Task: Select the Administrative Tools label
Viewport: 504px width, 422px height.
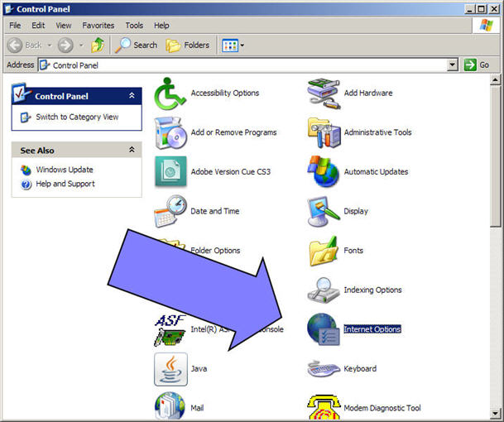Action: pos(377,132)
